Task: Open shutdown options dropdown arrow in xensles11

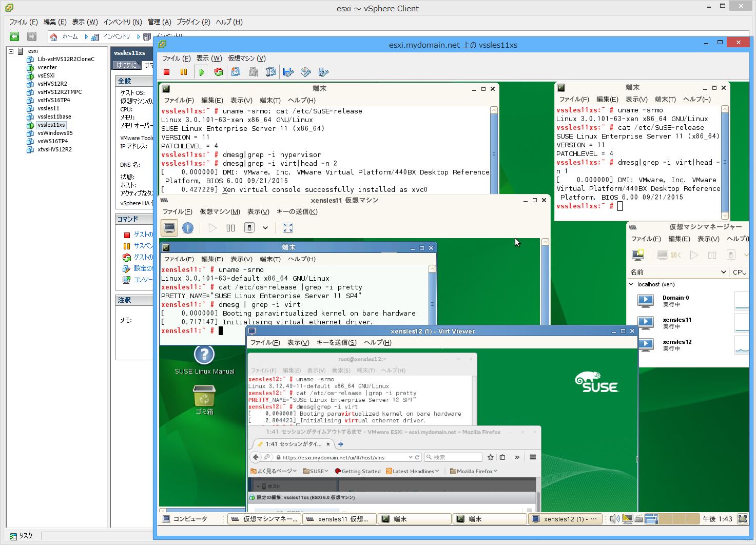Action: coord(265,228)
